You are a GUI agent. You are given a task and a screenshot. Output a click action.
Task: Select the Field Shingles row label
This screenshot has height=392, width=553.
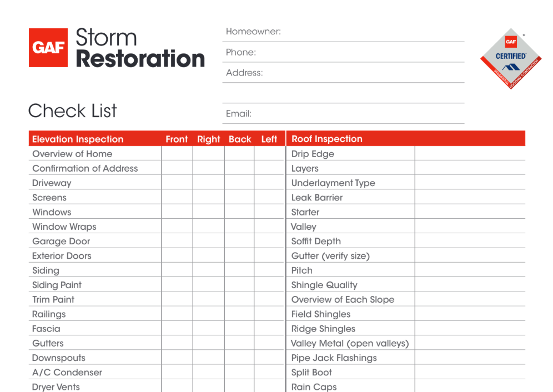pos(320,314)
